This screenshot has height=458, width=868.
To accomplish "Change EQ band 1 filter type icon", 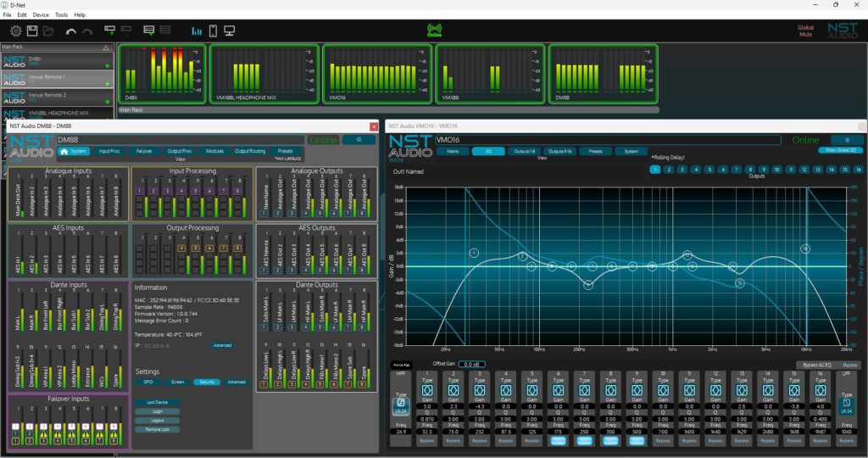I will click(x=427, y=390).
